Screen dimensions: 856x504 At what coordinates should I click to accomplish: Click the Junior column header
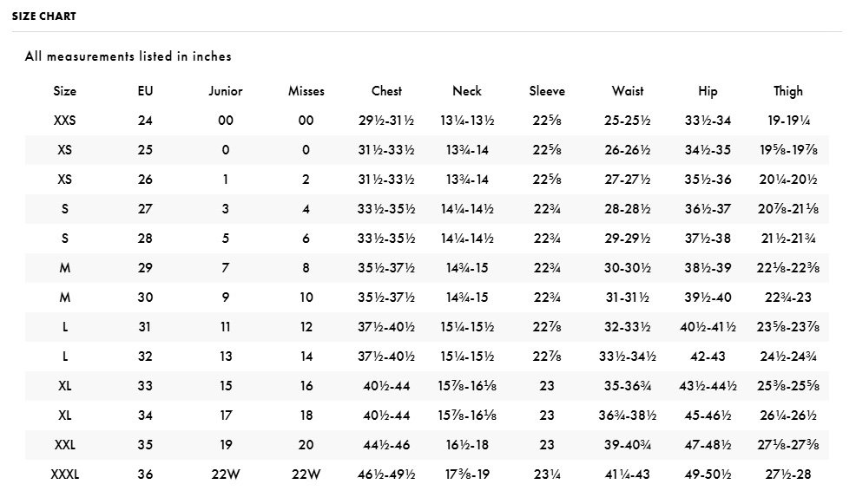pyautogui.click(x=226, y=91)
